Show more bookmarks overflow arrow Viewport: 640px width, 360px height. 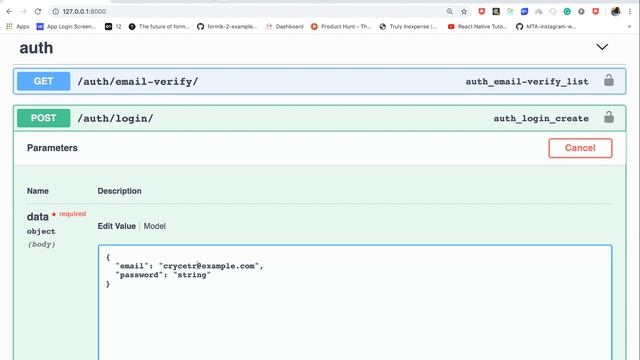[x=629, y=27]
